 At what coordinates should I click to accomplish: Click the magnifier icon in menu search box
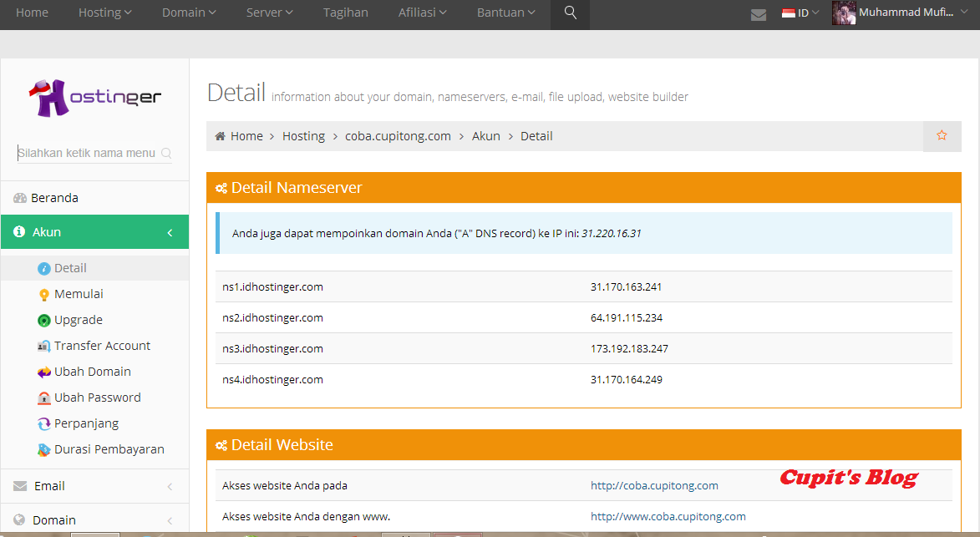click(x=166, y=153)
